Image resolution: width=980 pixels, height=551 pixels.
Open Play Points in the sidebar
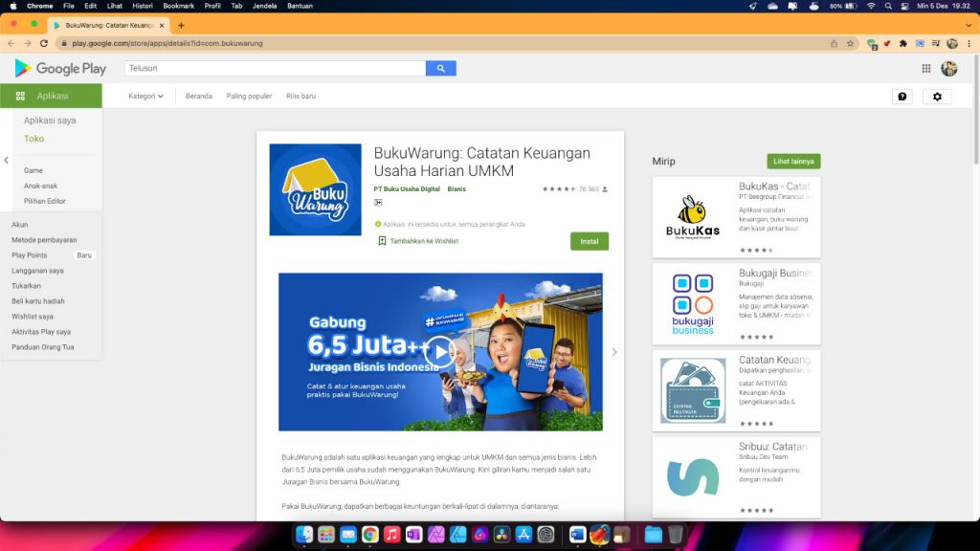coord(30,254)
